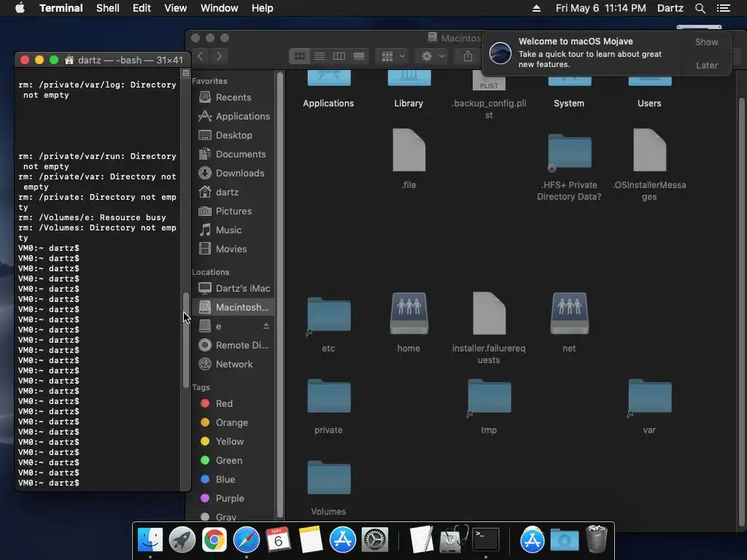Viewport: 747px width, 560px height.
Task: Open Terminal icon in the Dock
Action: [x=485, y=540]
